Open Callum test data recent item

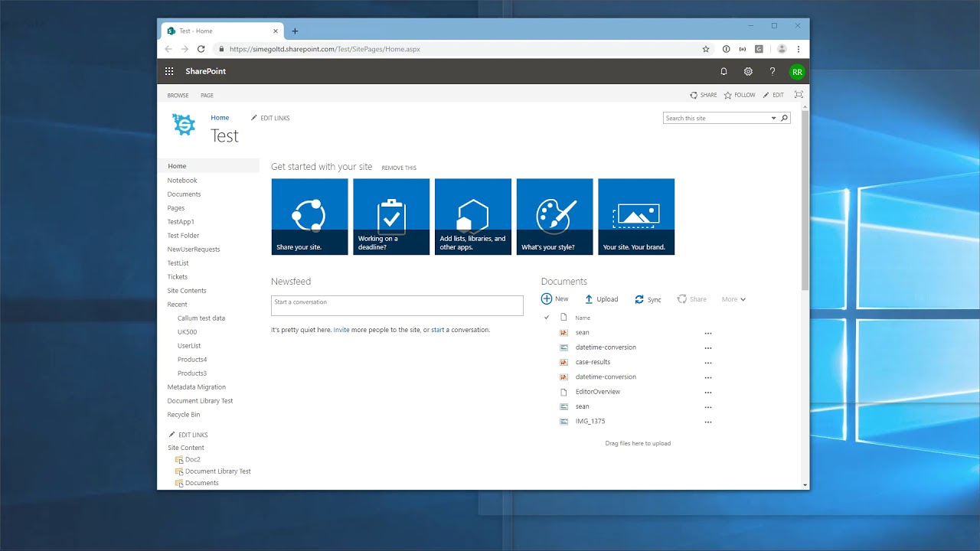click(201, 318)
